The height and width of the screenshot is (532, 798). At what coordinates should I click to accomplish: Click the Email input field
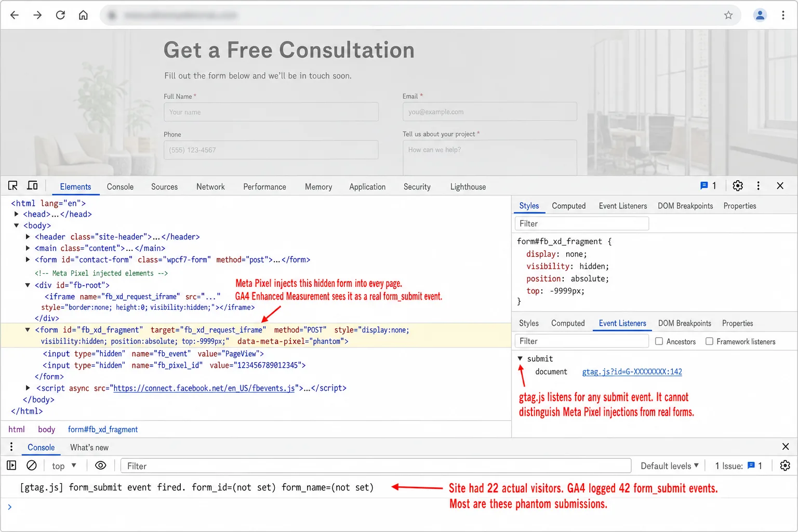489,112
